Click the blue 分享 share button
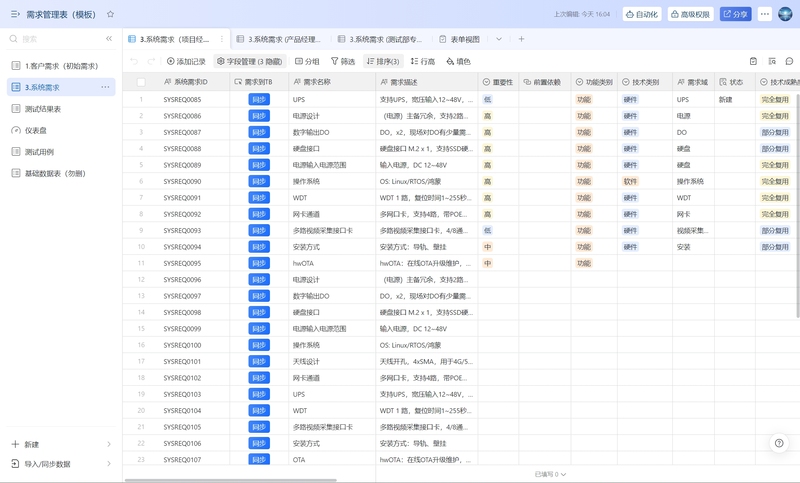This screenshot has width=800, height=483. 735,14
